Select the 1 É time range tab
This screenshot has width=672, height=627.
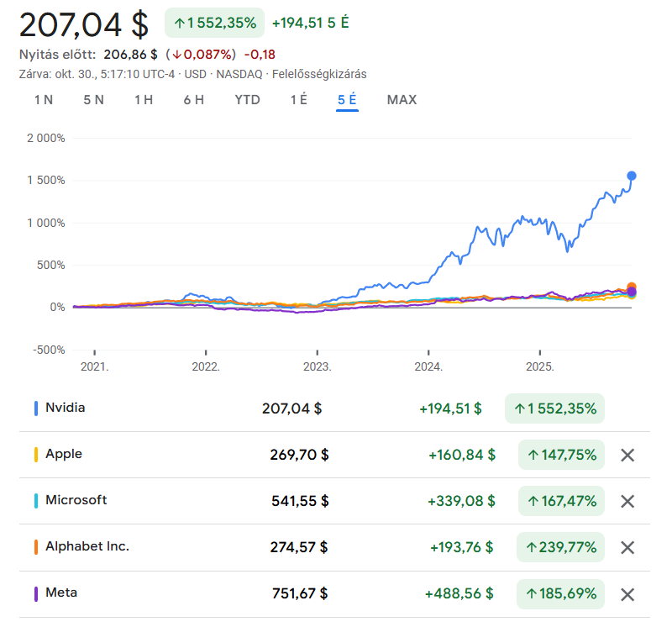tap(299, 100)
